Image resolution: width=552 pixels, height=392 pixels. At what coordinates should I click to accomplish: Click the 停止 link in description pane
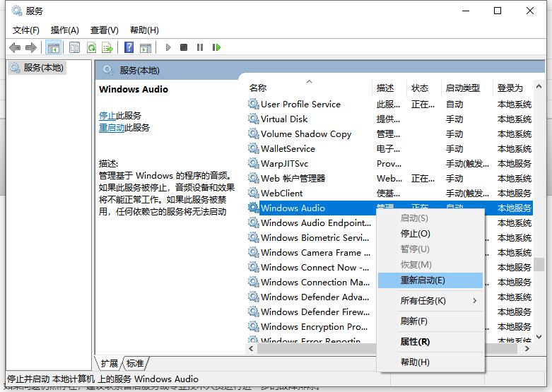[107, 115]
